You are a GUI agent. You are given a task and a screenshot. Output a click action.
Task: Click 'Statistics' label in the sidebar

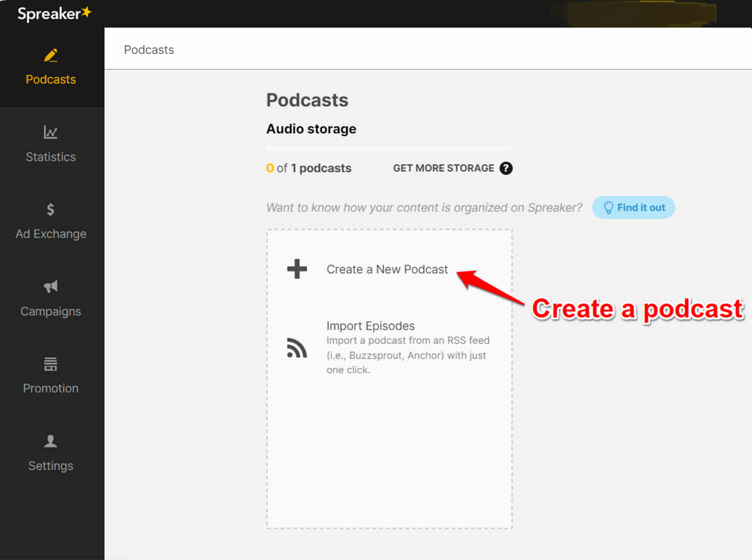coord(50,157)
